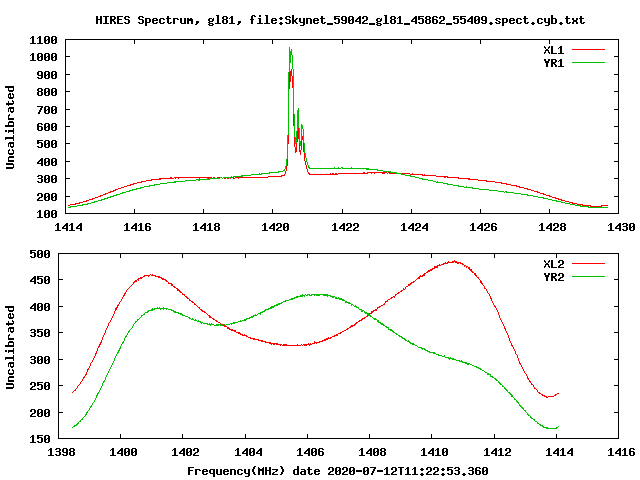
Task: Click the 450 tick on bottom plot
Action: tap(40, 280)
